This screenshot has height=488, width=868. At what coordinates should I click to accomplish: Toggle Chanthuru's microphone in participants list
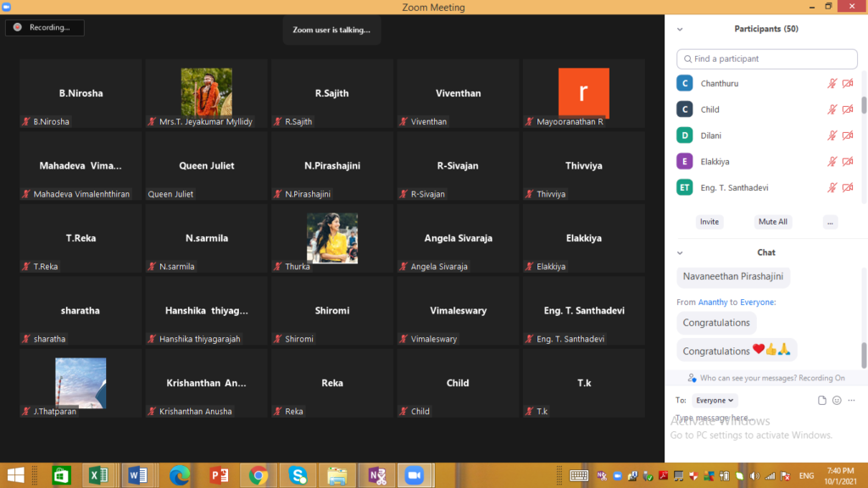click(x=832, y=83)
